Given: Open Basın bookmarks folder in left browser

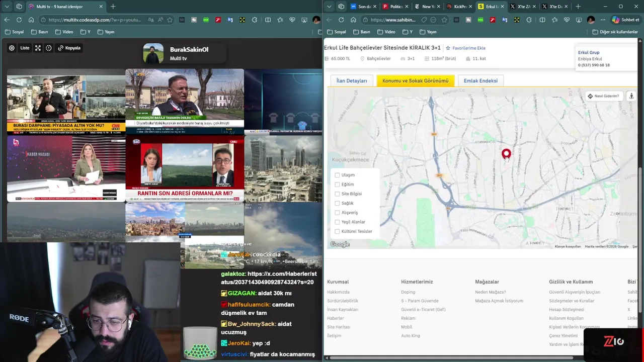Looking at the screenshot, I should point(39,32).
